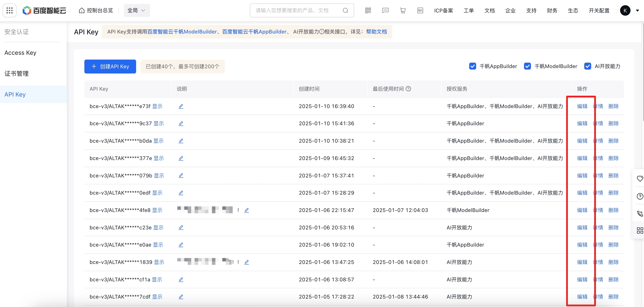Expand the account dropdown arrow
This screenshot has width=644, height=307.
pos(637,10)
